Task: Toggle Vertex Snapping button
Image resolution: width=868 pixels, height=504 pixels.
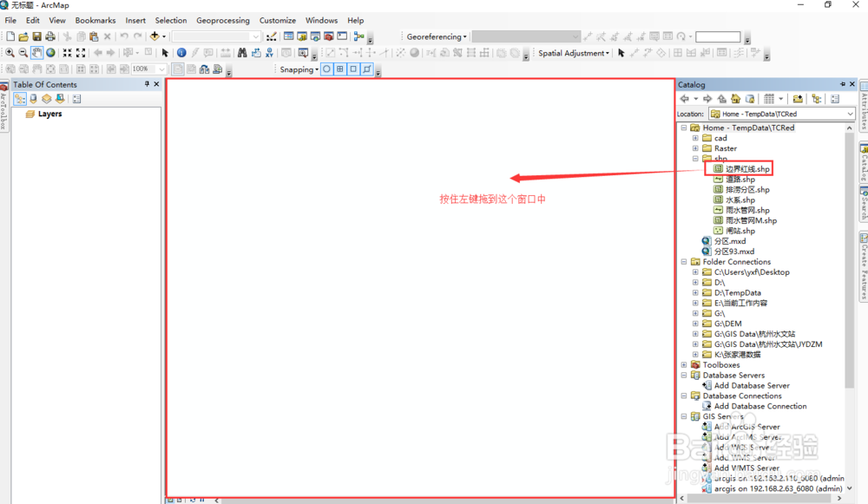Action: click(x=353, y=69)
